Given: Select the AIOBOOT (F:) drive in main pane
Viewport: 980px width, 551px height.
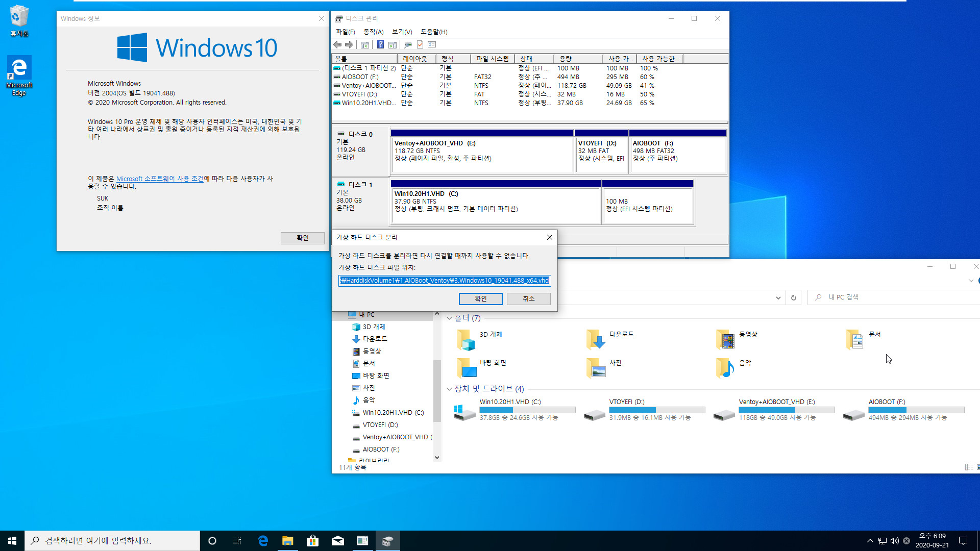Looking at the screenshot, I should tap(904, 410).
